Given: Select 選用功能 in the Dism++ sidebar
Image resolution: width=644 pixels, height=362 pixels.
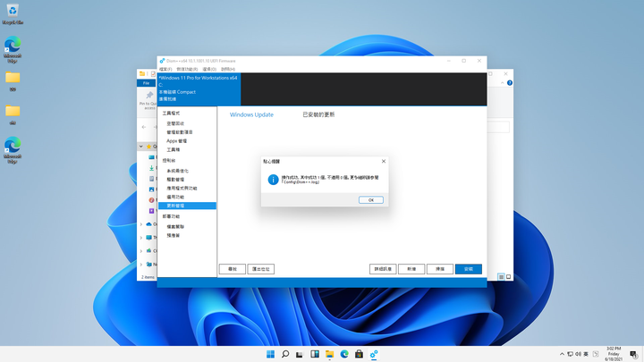Looking at the screenshot, I should coord(175,197).
